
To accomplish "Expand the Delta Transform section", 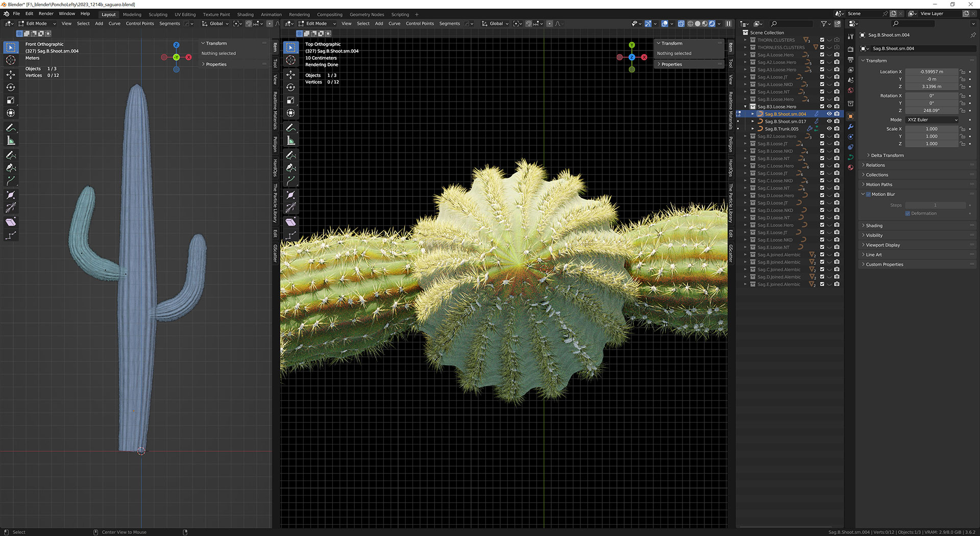I will tap(887, 155).
